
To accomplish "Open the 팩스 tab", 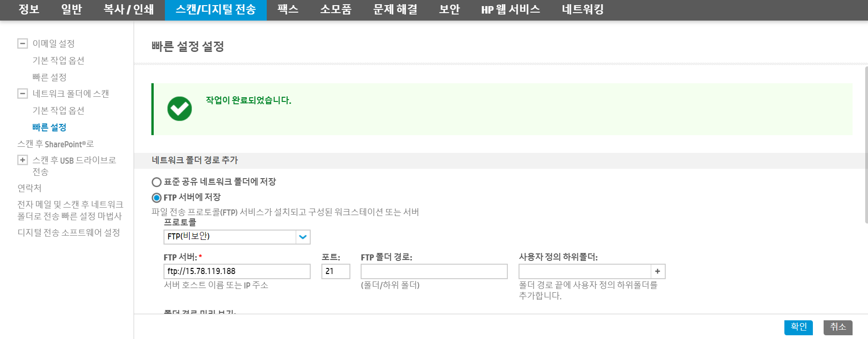I will [x=288, y=10].
